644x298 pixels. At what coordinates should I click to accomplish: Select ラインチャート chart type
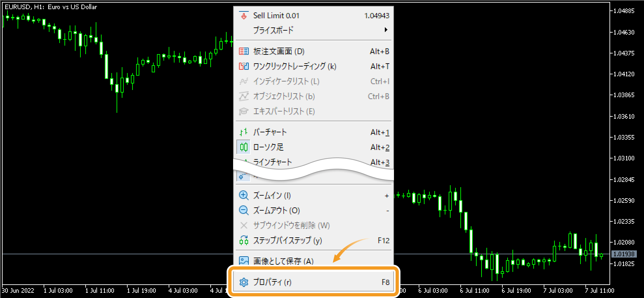[x=273, y=162]
